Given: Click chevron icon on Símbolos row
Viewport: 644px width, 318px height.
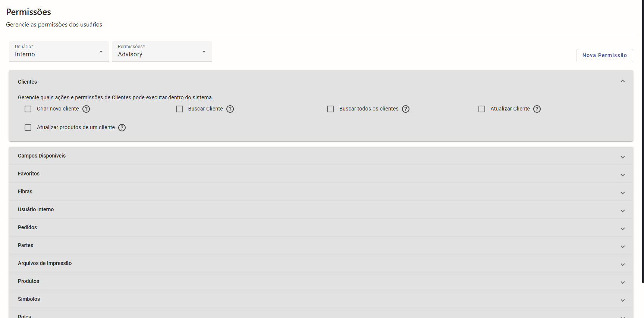Looking at the screenshot, I should coord(622,300).
